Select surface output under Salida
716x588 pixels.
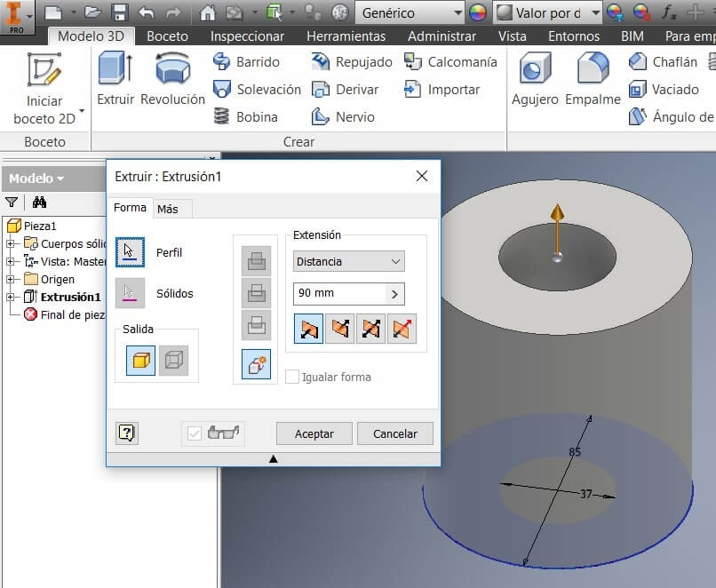(x=173, y=361)
